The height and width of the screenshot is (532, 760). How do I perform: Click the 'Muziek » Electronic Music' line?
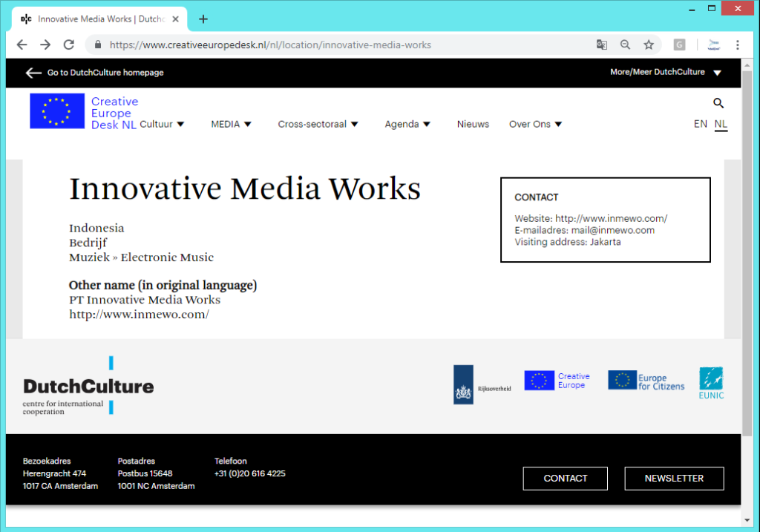pos(141,257)
